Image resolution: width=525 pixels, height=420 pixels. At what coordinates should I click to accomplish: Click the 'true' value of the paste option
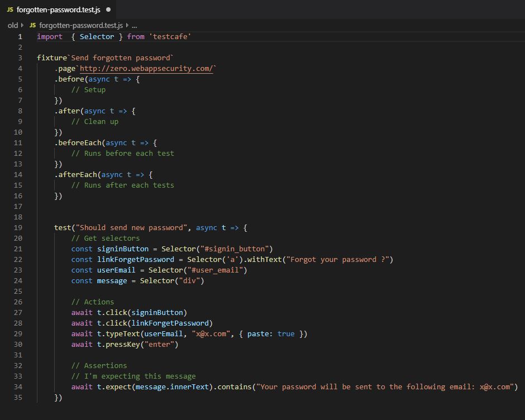285,334
